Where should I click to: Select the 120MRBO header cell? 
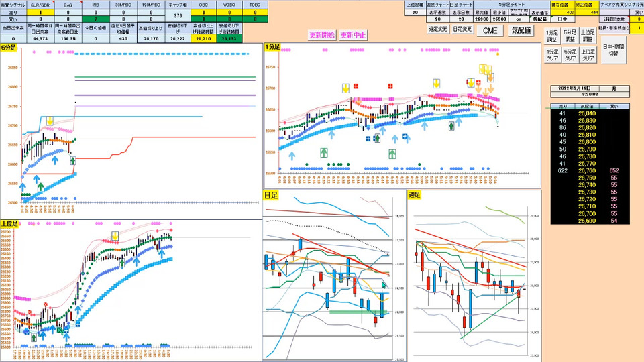coord(151,5)
